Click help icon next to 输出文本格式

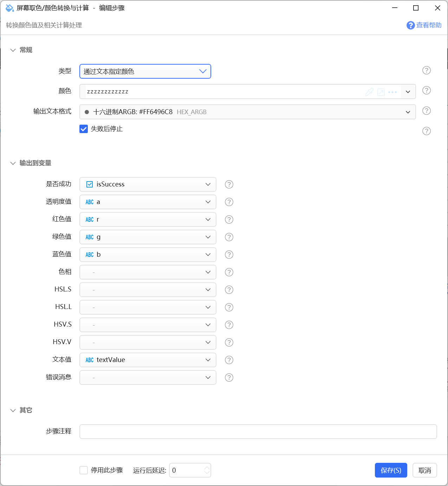(427, 111)
